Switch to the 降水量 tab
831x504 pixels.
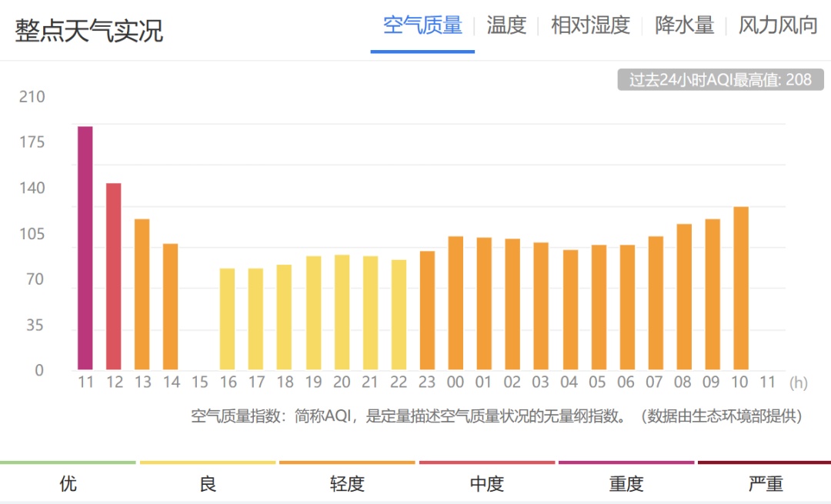(x=684, y=25)
